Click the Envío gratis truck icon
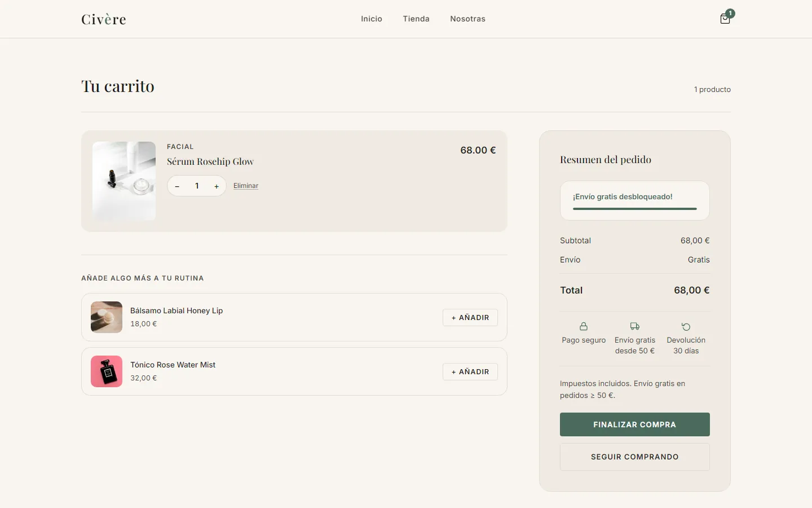 pyautogui.click(x=635, y=326)
